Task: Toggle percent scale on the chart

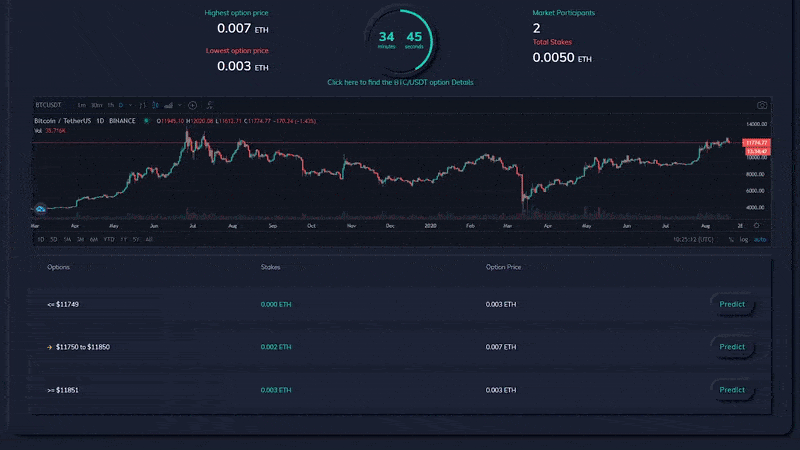Action: (731, 239)
